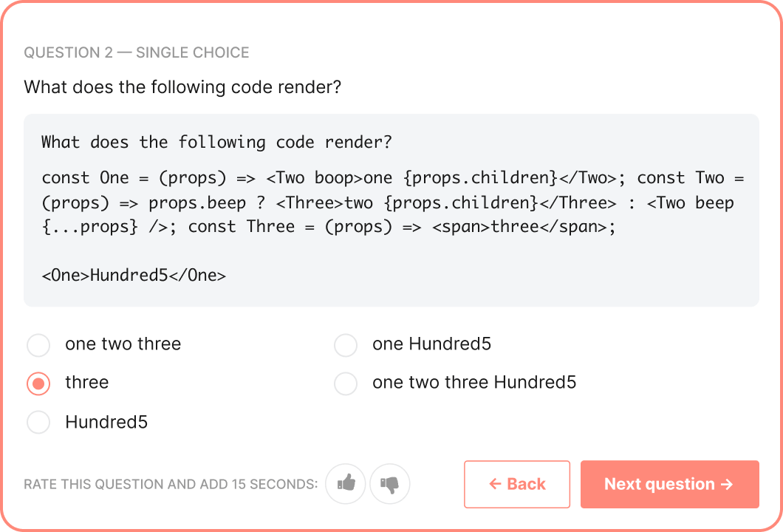Click the right arrow icon after Next question
The image size is (783, 532).
click(727, 484)
